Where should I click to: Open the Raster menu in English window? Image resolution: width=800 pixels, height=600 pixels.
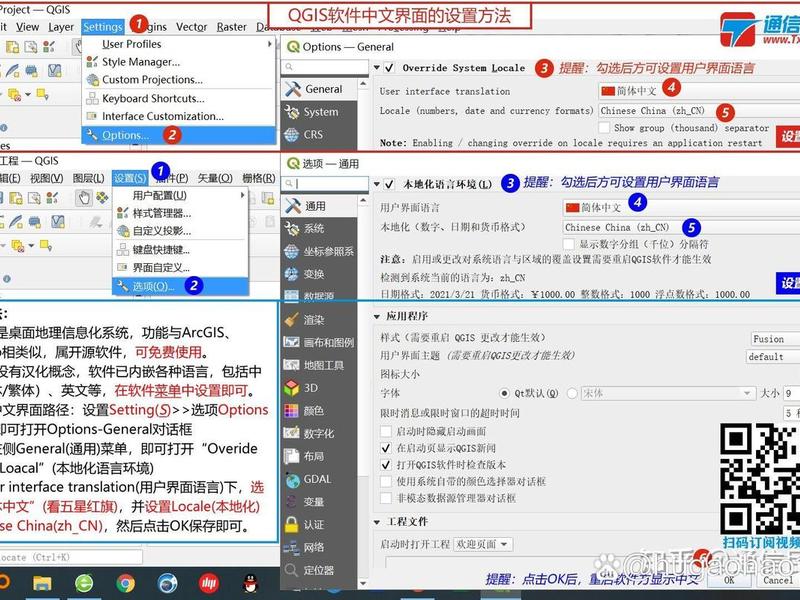pos(232,27)
